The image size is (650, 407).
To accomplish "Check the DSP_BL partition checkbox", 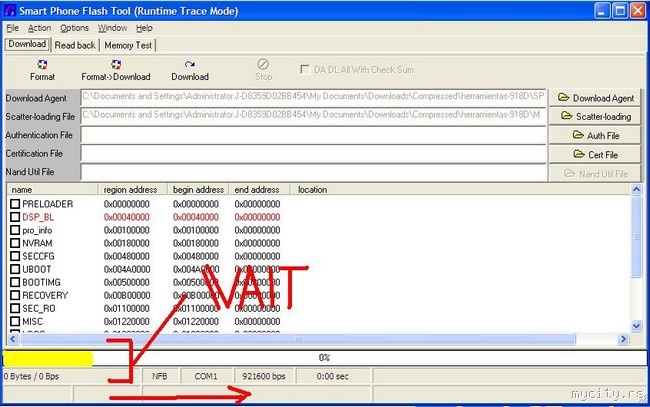I will point(15,217).
